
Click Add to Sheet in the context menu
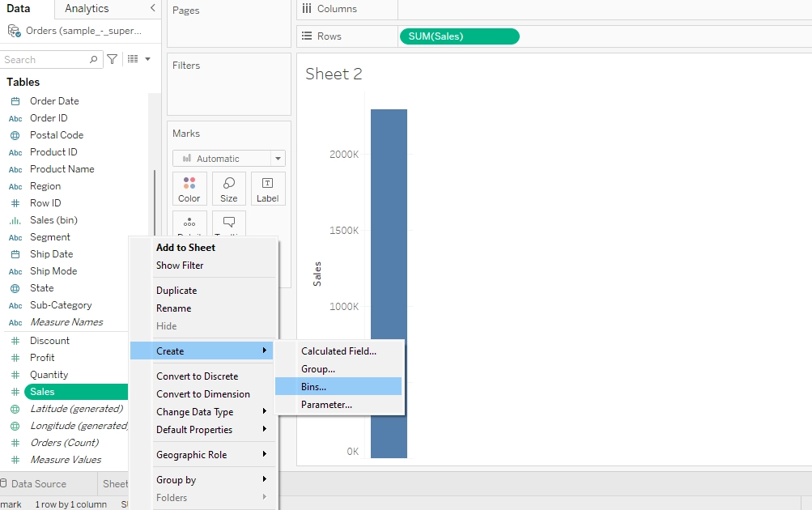point(185,247)
